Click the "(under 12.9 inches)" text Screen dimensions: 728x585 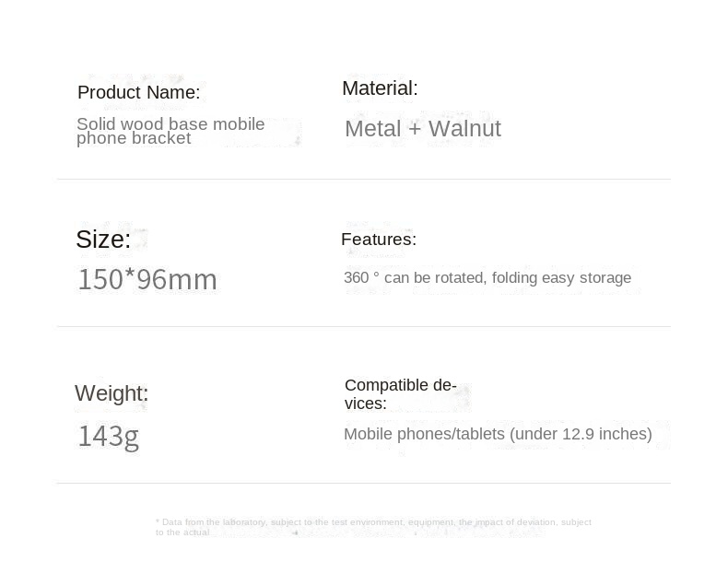click(x=581, y=434)
